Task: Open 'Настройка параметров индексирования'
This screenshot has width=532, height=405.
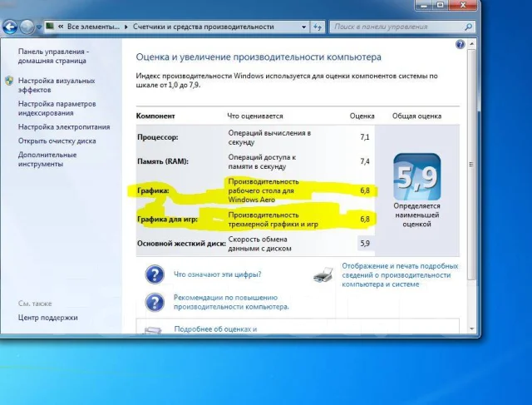Action: pos(57,108)
